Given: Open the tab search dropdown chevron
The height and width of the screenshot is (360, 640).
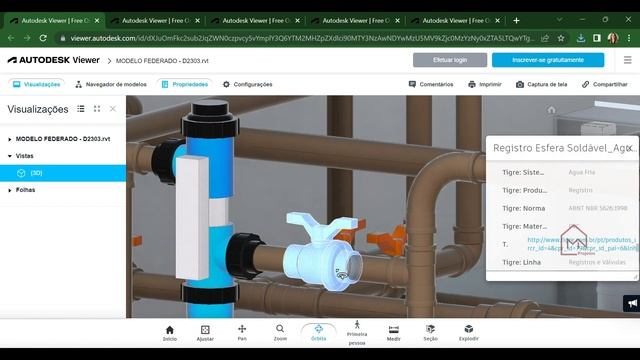Looking at the screenshot, I should pos(560,20).
